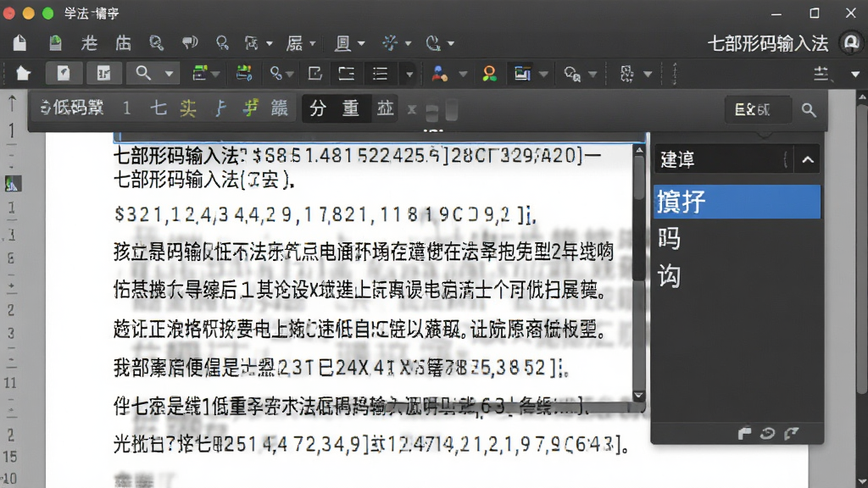The width and height of the screenshot is (868, 488).
Task: Click the 七部形码输入法 title label top right
Action: (x=767, y=43)
